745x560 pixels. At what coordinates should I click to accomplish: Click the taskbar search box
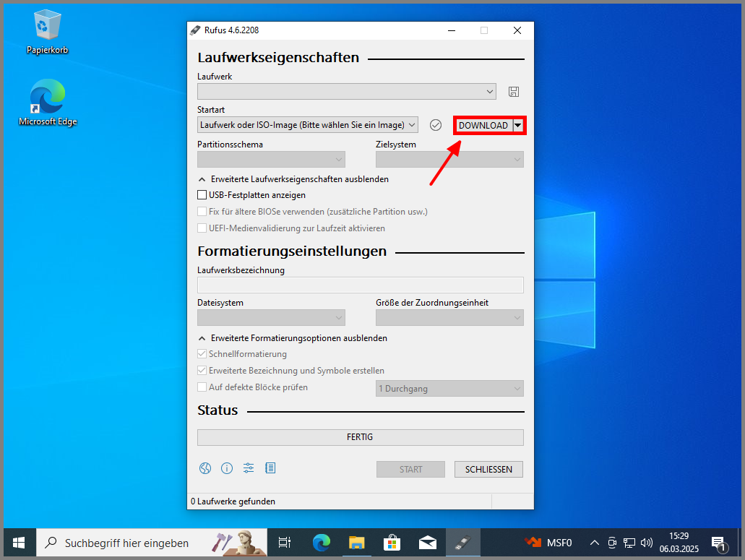point(152,543)
